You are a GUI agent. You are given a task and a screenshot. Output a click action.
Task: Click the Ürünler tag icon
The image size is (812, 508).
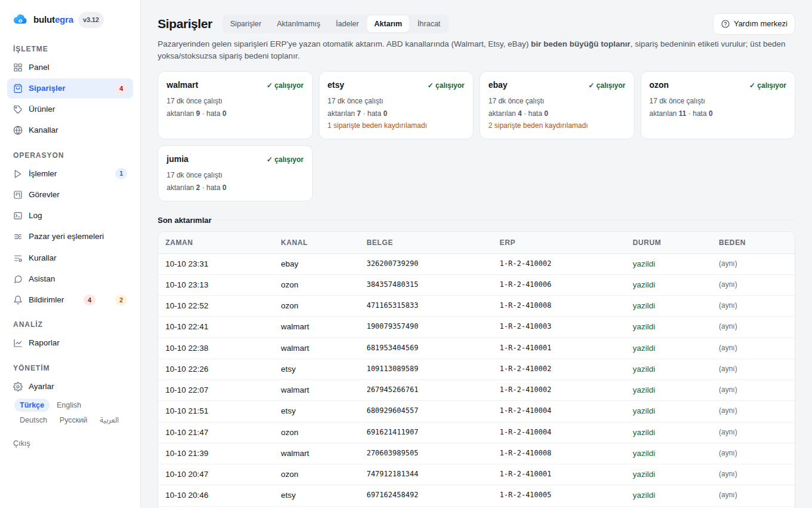pyautogui.click(x=18, y=109)
